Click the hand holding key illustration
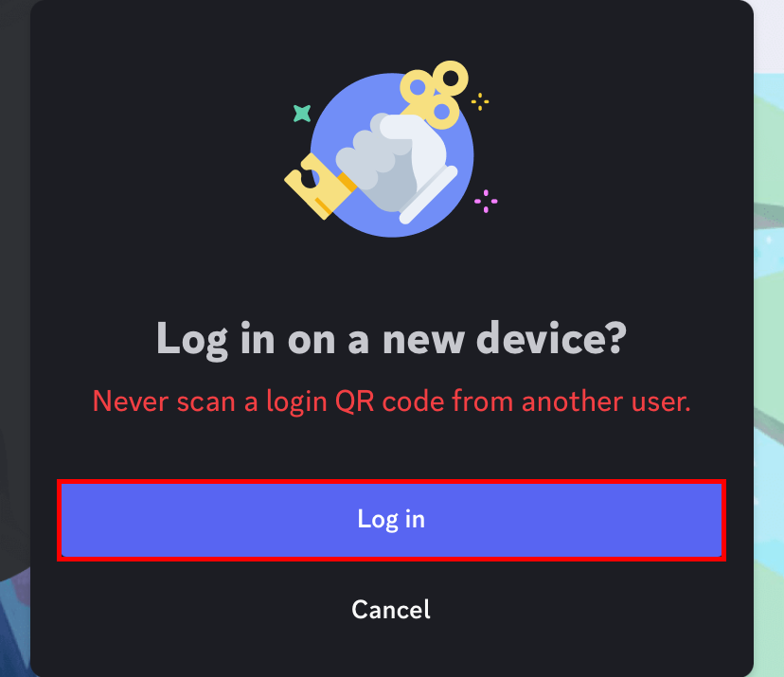 391,149
